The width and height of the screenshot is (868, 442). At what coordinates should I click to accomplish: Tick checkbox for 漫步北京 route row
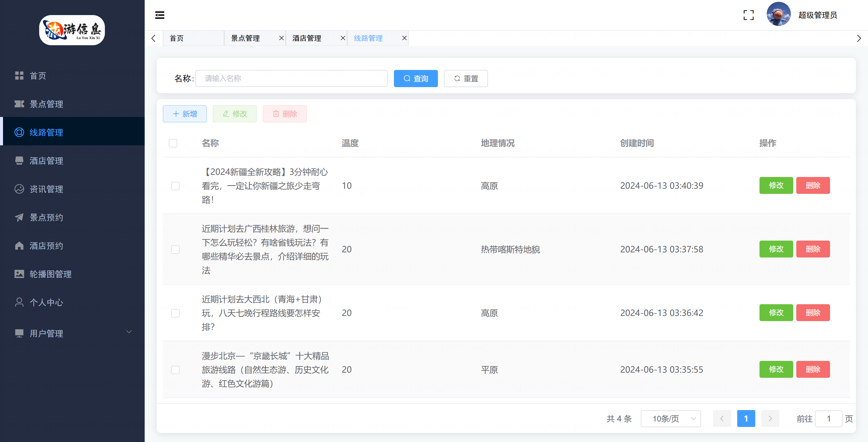pyautogui.click(x=175, y=370)
